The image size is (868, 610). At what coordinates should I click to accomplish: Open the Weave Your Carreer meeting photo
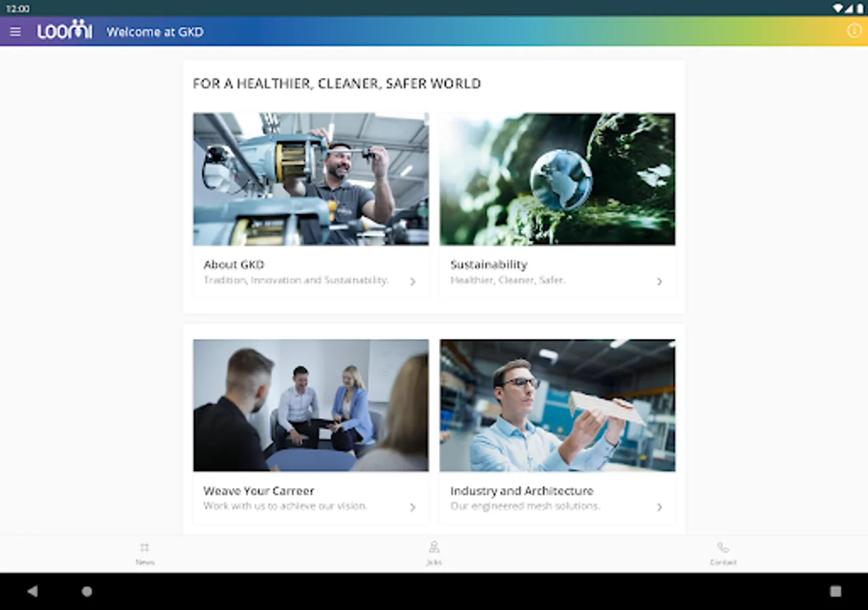[x=311, y=405]
